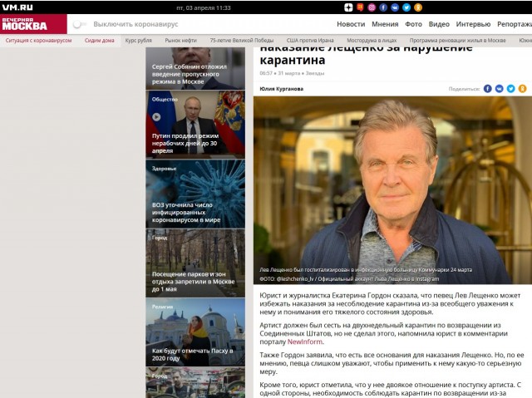Open Путин продлил режим нерабочих дней card
This screenshot has height=398, width=532.
point(195,125)
